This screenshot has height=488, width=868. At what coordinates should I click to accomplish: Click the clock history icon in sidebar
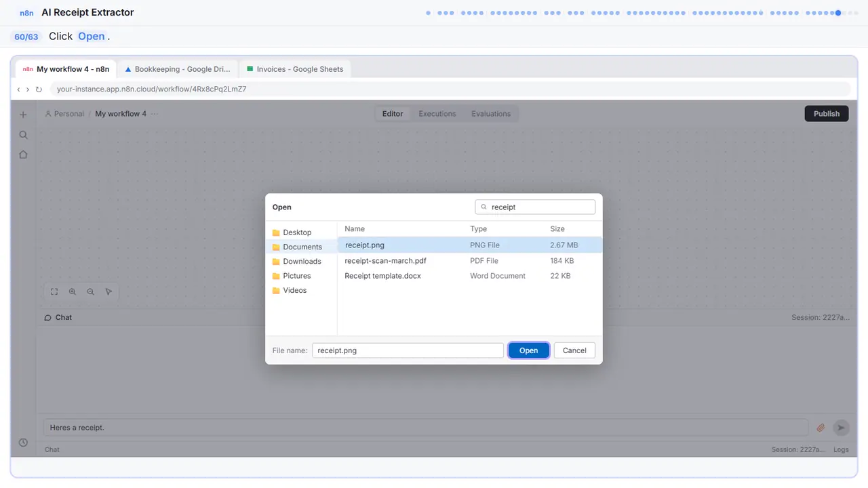click(23, 443)
